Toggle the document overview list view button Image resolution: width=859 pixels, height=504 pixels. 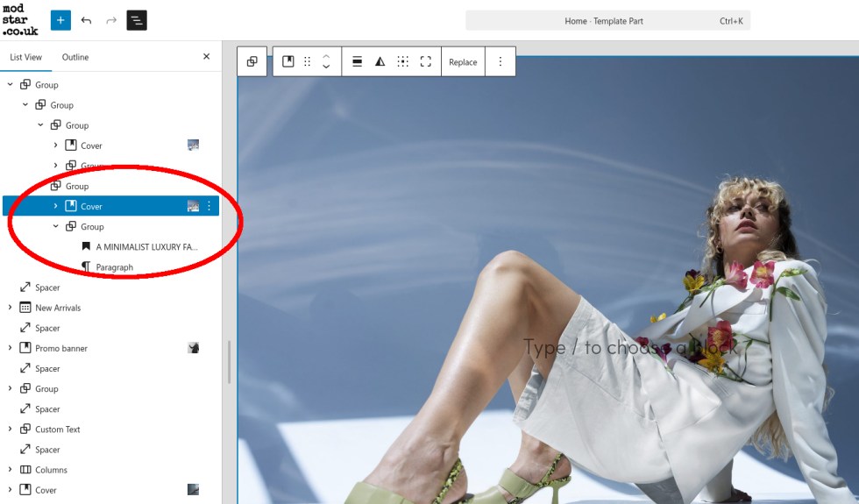[137, 20]
